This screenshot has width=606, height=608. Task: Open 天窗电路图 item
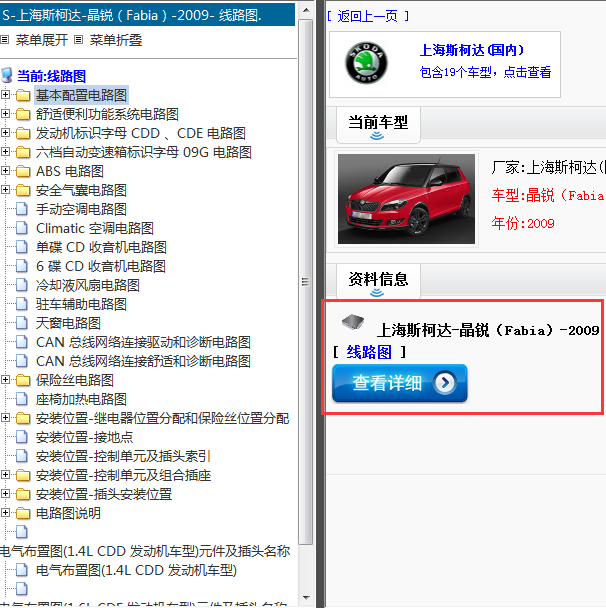click(68, 323)
